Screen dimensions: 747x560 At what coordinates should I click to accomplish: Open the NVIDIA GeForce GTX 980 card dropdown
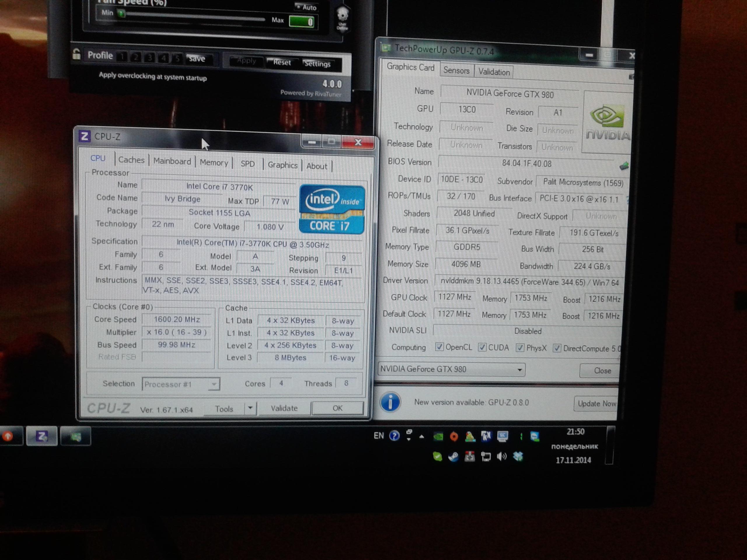pyautogui.click(x=451, y=369)
